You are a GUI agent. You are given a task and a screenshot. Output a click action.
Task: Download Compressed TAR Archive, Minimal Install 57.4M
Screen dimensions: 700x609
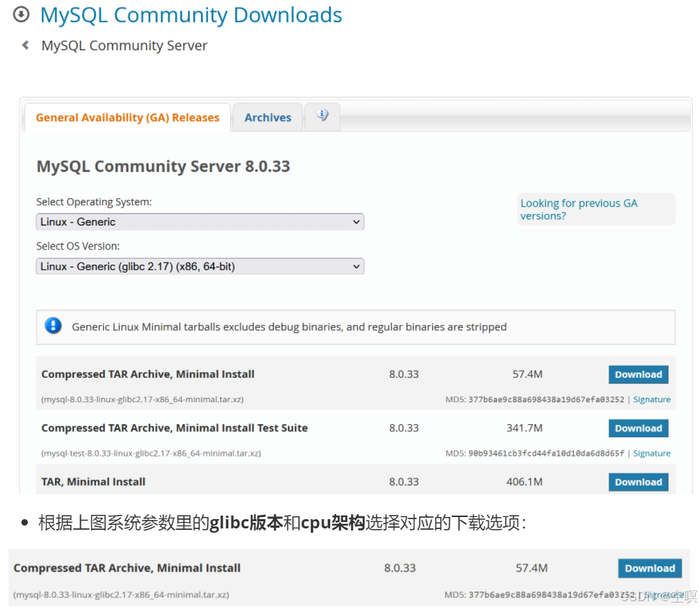pyautogui.click(x=639, y=374)
